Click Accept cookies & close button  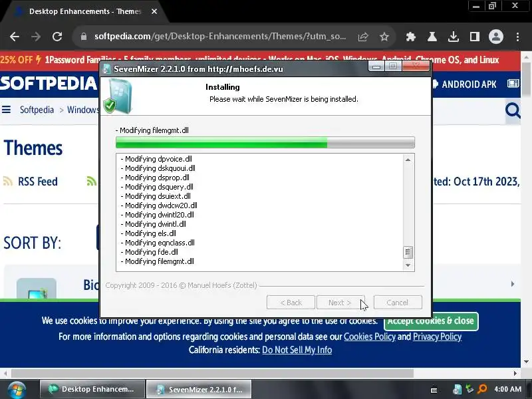click(x=431, y=321)
